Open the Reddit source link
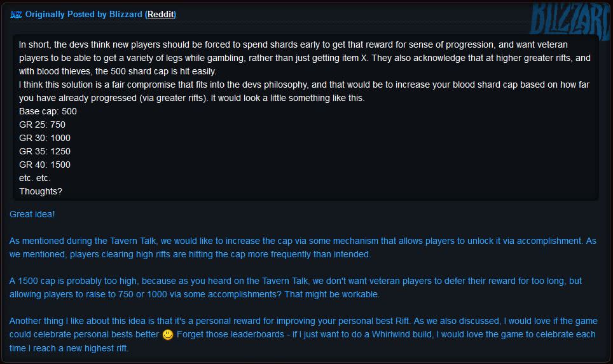613x364 pixels. click(160, 15)
